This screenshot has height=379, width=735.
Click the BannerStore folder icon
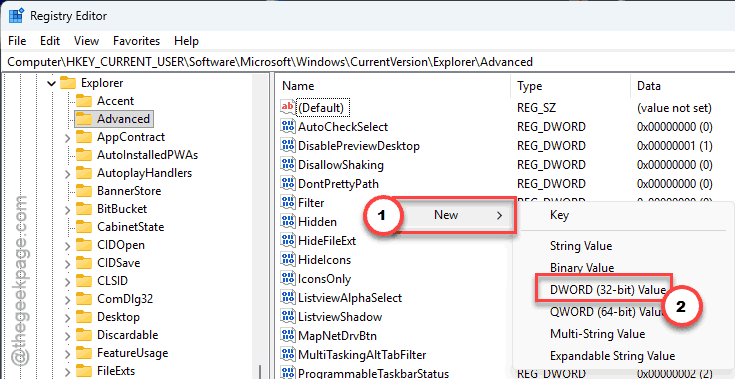point(84,191)
